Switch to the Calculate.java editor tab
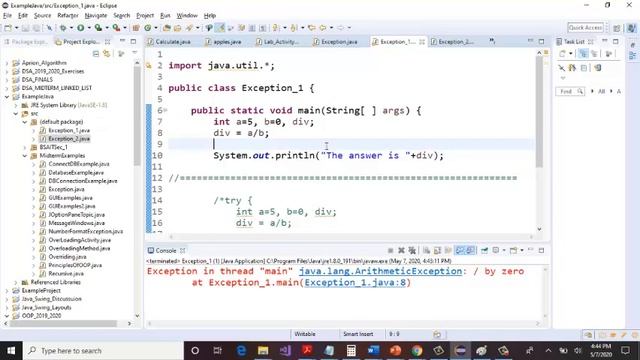640x360 pixels. [x=169, y=42]
